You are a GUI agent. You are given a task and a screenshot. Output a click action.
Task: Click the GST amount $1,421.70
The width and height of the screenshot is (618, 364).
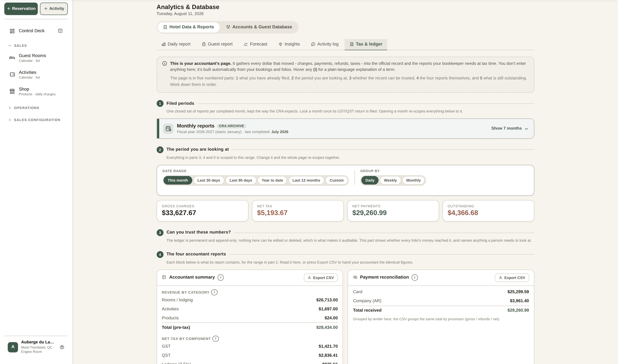click(328, 346)
